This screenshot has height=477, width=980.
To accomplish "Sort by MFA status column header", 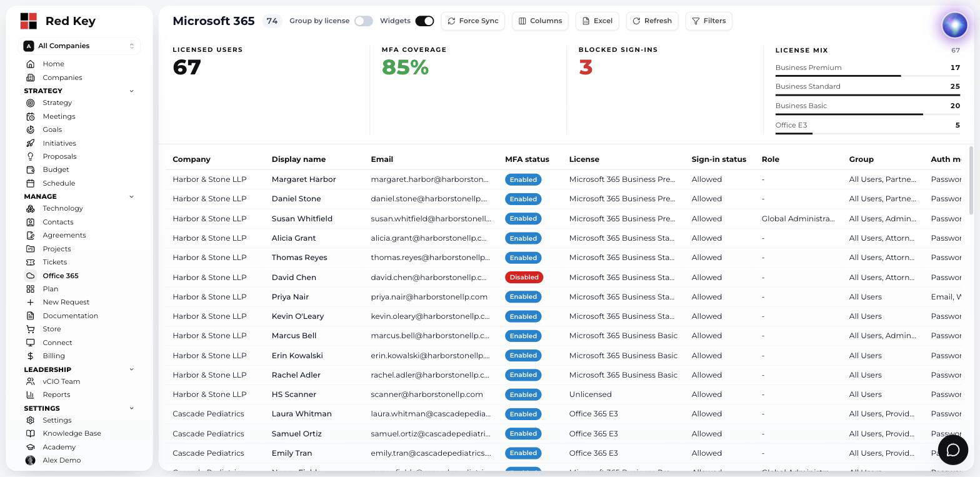I will [527, 159].
